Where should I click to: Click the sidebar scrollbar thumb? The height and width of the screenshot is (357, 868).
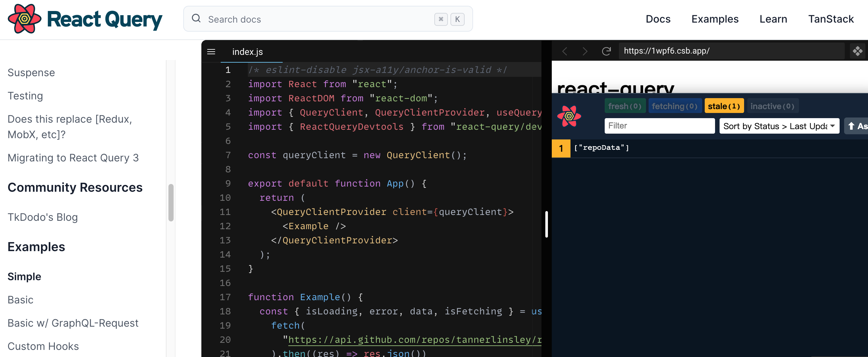tap(171, 202)
